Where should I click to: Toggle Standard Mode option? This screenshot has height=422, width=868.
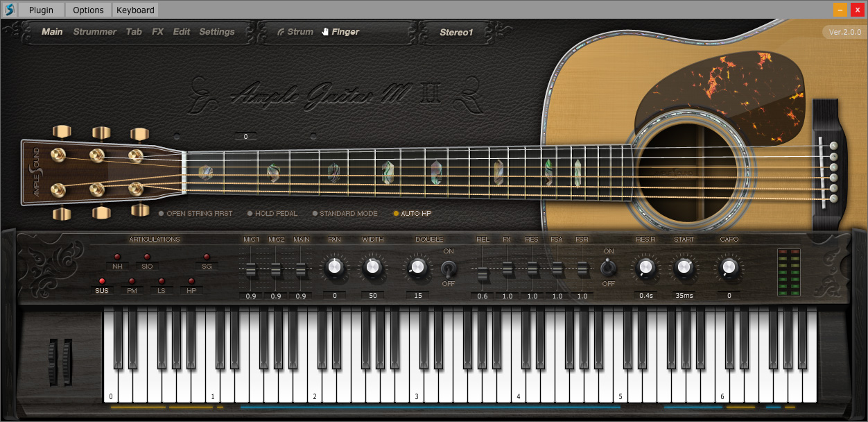tap(345, 214)
